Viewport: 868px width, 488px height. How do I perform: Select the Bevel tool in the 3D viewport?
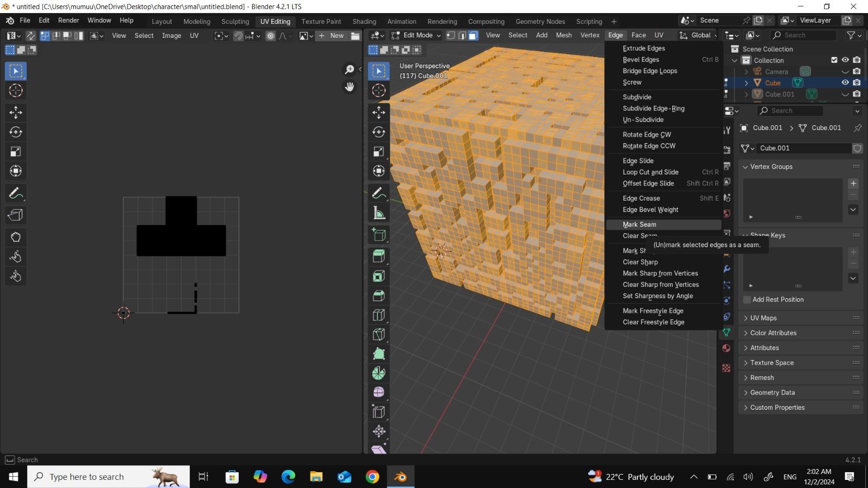tap(379, 296)
